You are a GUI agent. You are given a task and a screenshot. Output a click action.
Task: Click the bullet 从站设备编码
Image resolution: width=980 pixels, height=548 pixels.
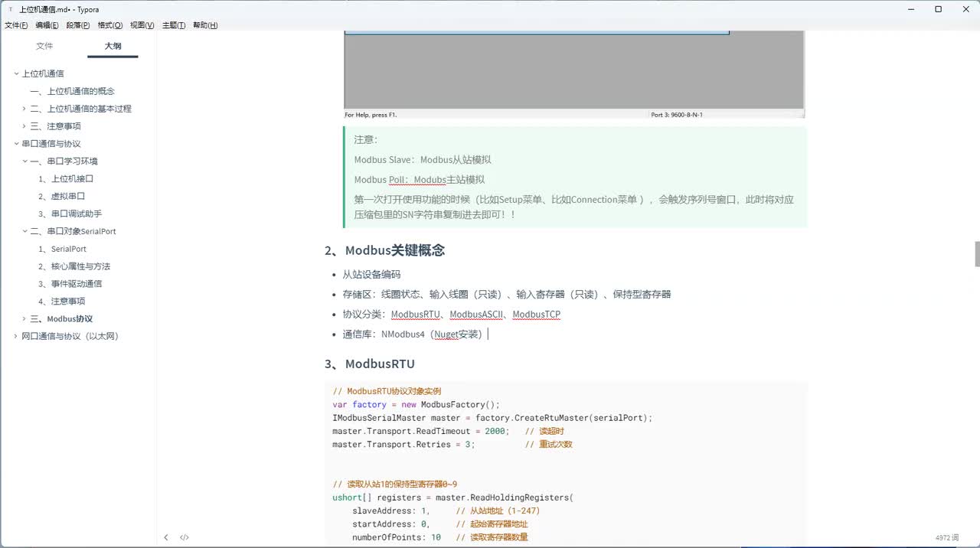(371, 274)
